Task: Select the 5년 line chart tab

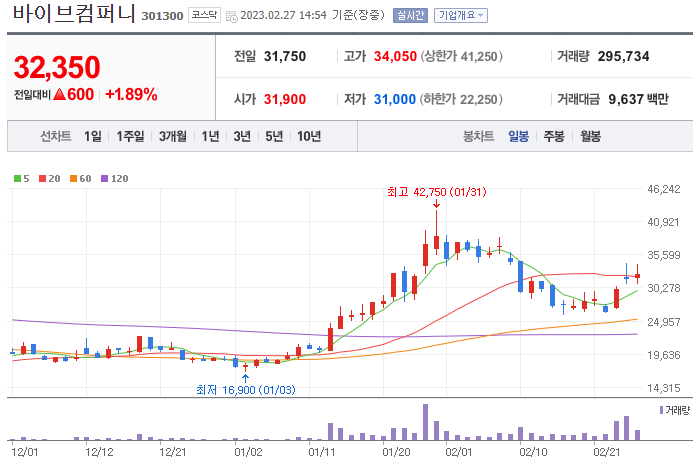Action: tap(274, 136)
